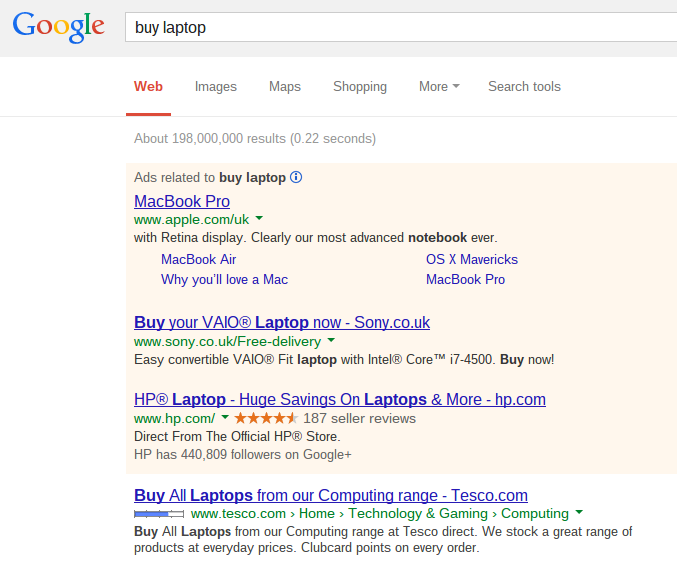
Task: Click the Tesco result blue bar icon
Action: (x=159, y=514)
